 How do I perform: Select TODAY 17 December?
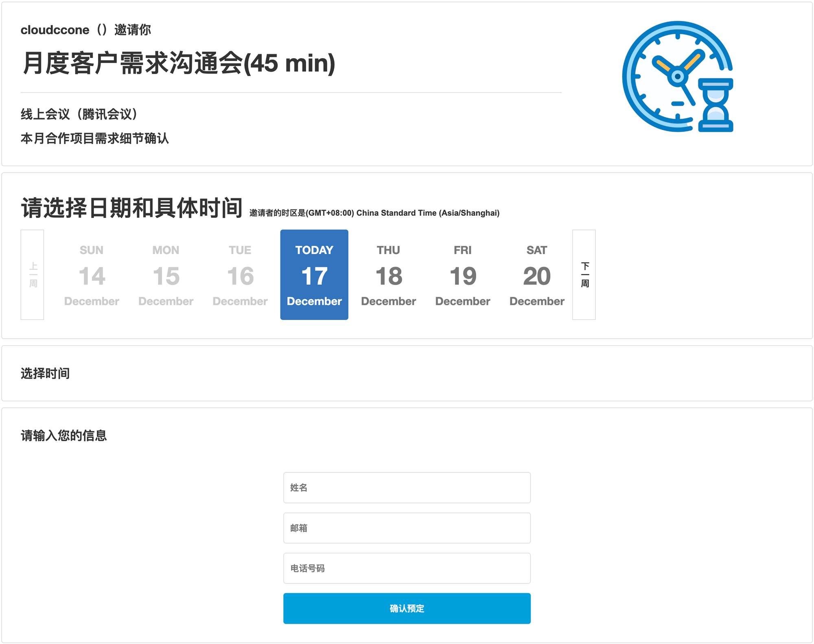point(314,275)
